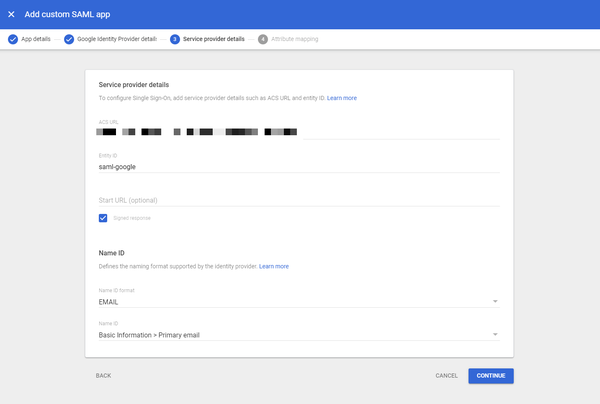The height and width of the screenshot is (404, 600).
Task: Go to App details step
Action: pos(36,39)
